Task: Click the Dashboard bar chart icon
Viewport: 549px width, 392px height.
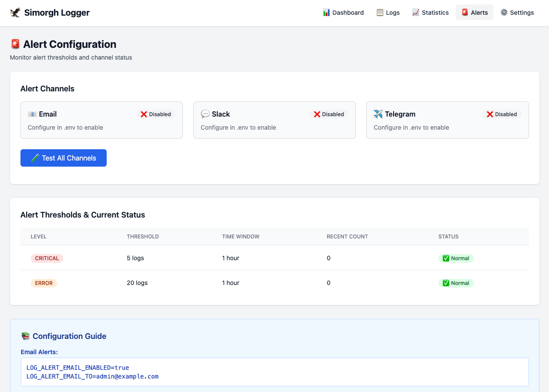Action: click(326, 13)
